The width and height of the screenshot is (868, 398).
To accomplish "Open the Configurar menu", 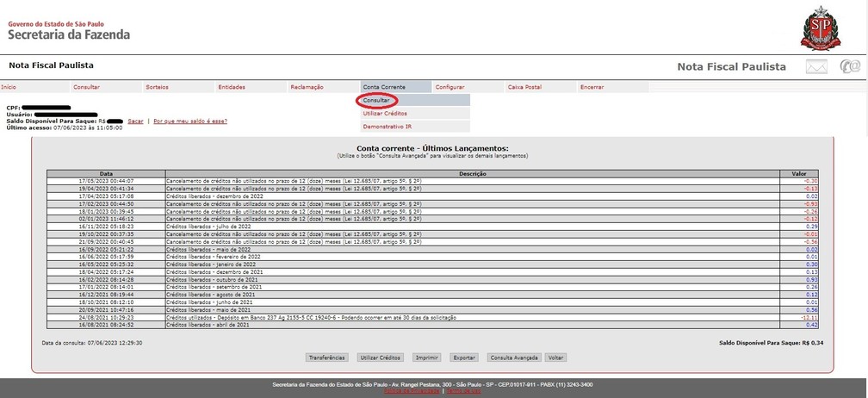I will [449, 87].
